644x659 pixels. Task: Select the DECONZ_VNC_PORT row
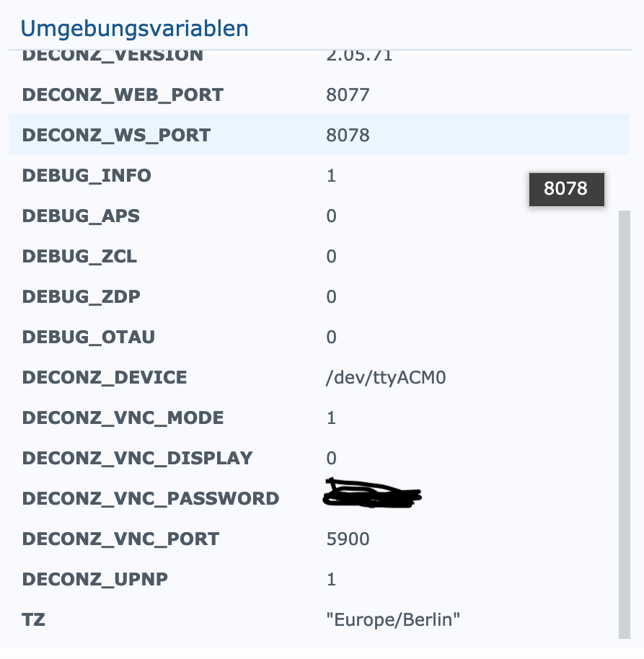[x=319, y=539]
